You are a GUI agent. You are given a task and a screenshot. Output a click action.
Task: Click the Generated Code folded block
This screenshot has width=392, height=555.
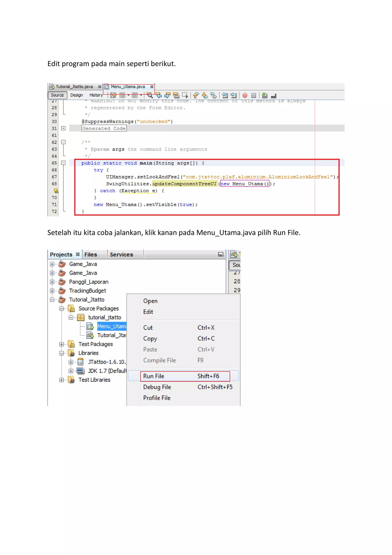coord(104,128)
